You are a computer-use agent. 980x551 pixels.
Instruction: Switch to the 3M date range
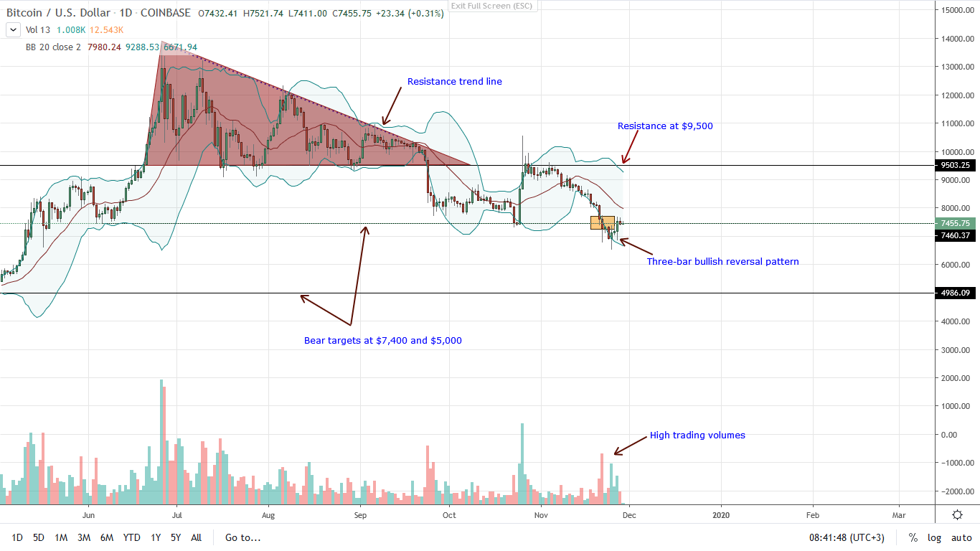click(x=83, y=537)
